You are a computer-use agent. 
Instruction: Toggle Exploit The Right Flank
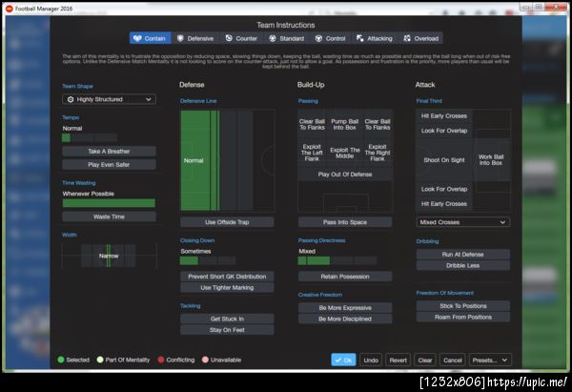(378, 153)
